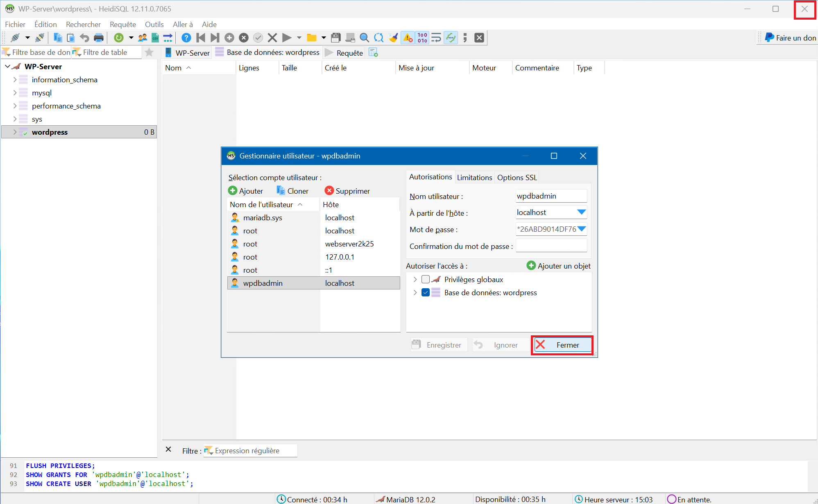Click the refresh icon in toolbar
The width and height of the screenshot is (818, 504).
tap(119, 38)
